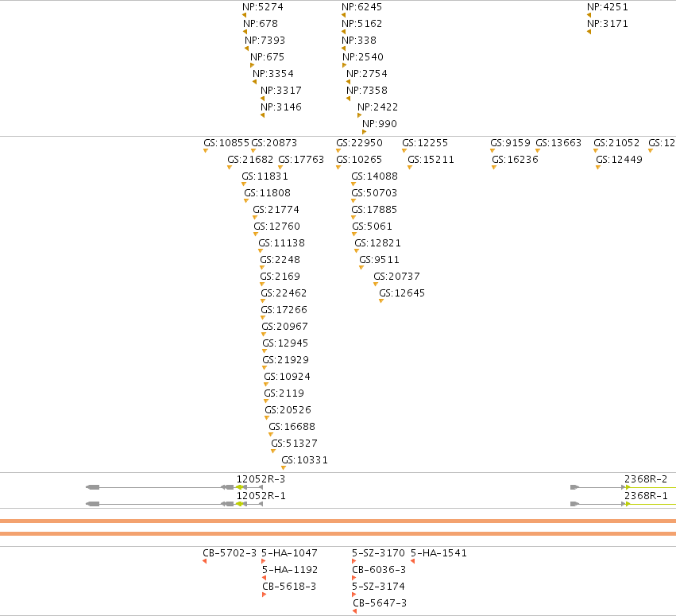Select GS:14088 feature

point(374,176)
